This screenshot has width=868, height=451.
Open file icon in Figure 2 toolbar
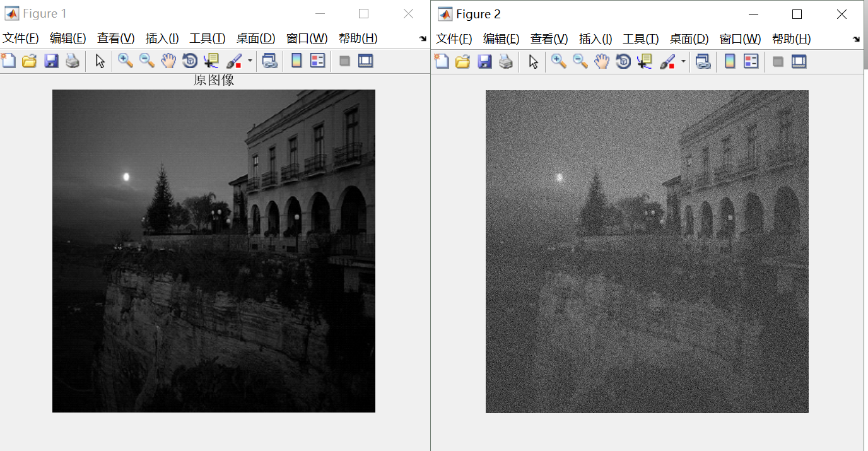click(x=462, y=62)
